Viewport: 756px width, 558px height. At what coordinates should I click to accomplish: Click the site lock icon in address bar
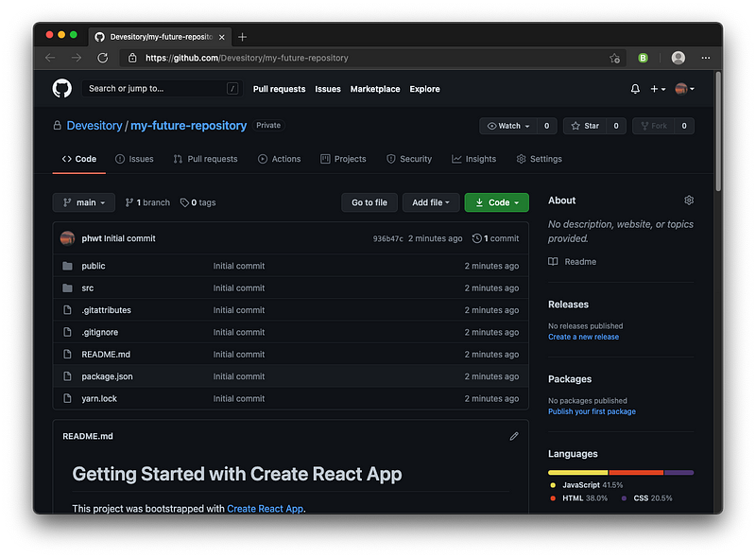click(x=132, y=58)
